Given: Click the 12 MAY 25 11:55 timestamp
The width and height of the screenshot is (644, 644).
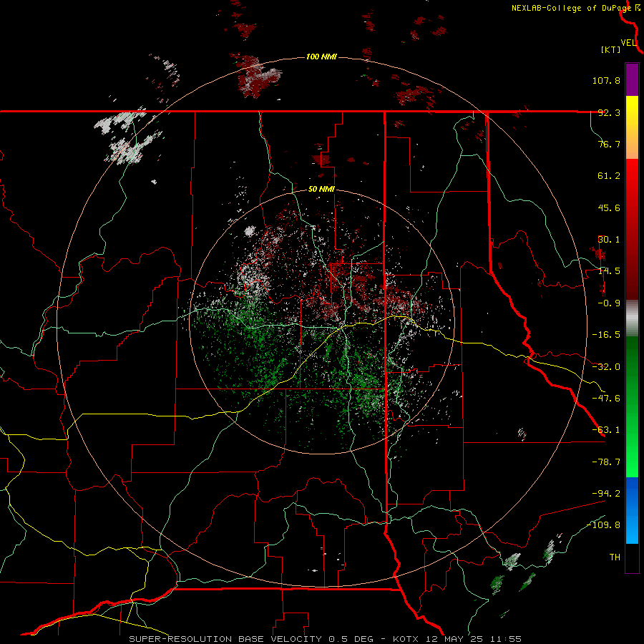Looking at the screenshot, I should [x=474, y=639].
